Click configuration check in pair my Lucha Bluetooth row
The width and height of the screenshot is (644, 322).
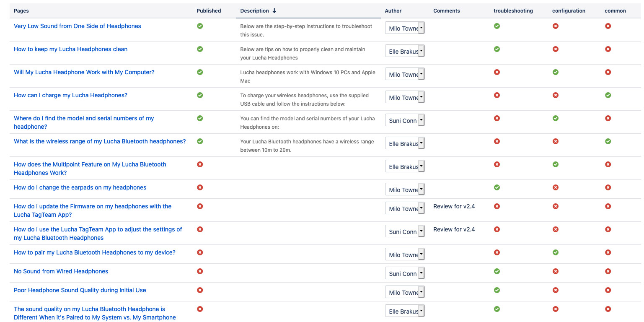point(556,252)
